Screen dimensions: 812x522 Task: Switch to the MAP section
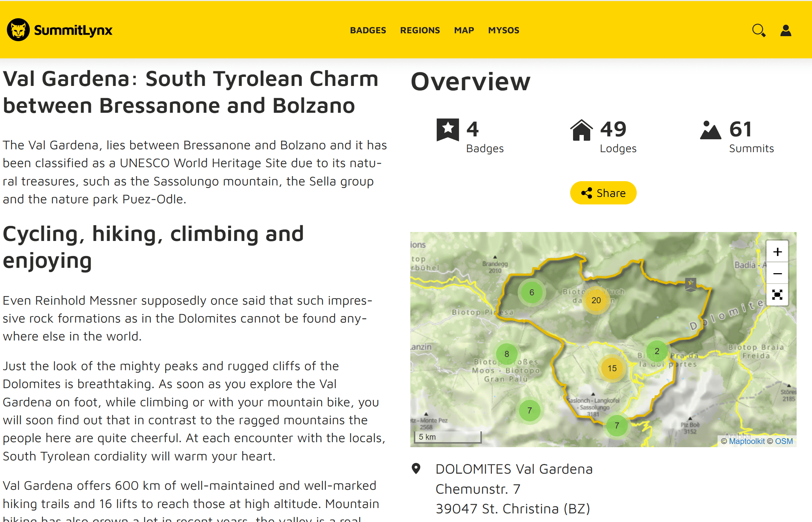click(x=464, y=30)
